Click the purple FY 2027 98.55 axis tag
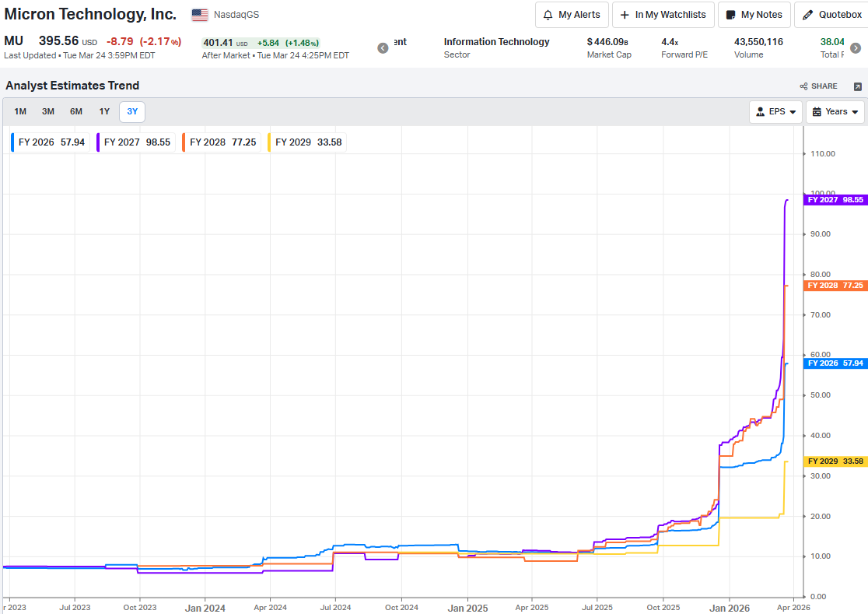This screenshot has height=614, width=868. coord(835,200)
